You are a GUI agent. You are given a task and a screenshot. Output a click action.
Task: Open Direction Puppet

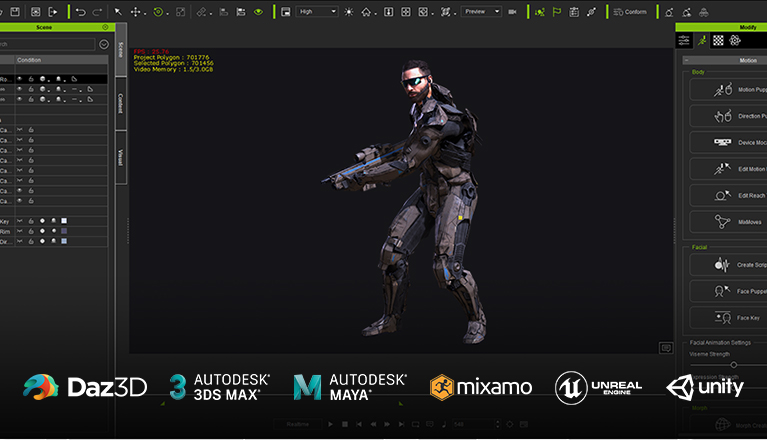[728, 116]
